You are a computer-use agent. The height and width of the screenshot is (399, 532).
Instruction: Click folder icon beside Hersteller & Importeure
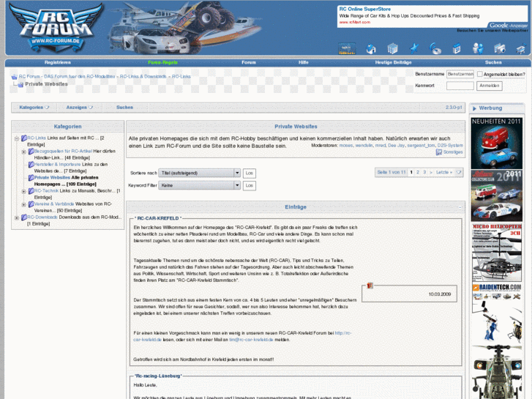point(31,165)
